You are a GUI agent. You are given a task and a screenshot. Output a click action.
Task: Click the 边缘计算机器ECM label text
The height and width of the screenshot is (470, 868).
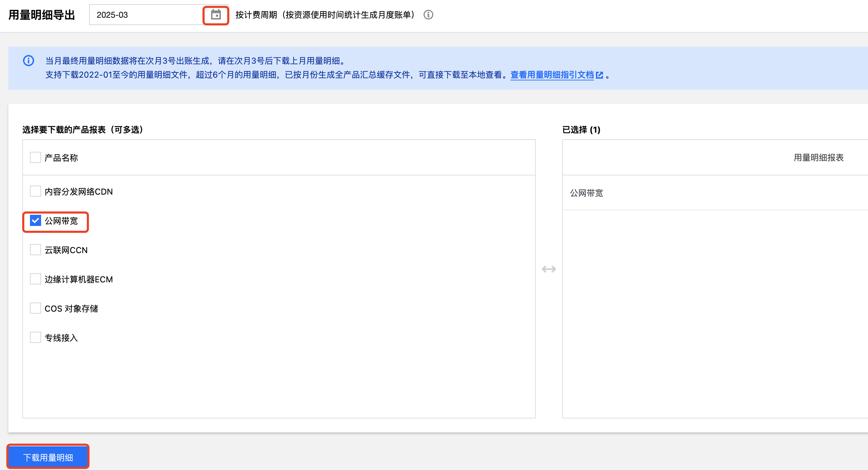pyautogui.click(x=79, y=280)
